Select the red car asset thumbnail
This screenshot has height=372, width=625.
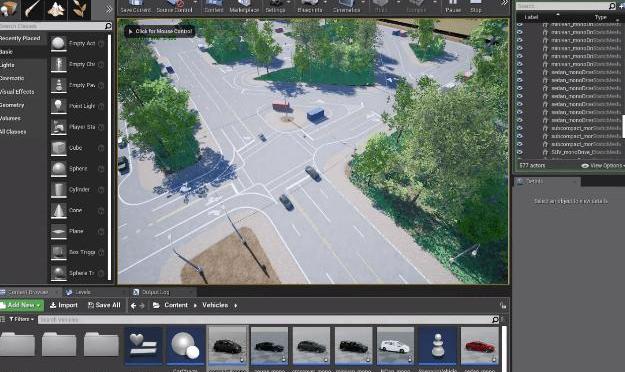tap(480, 345)
